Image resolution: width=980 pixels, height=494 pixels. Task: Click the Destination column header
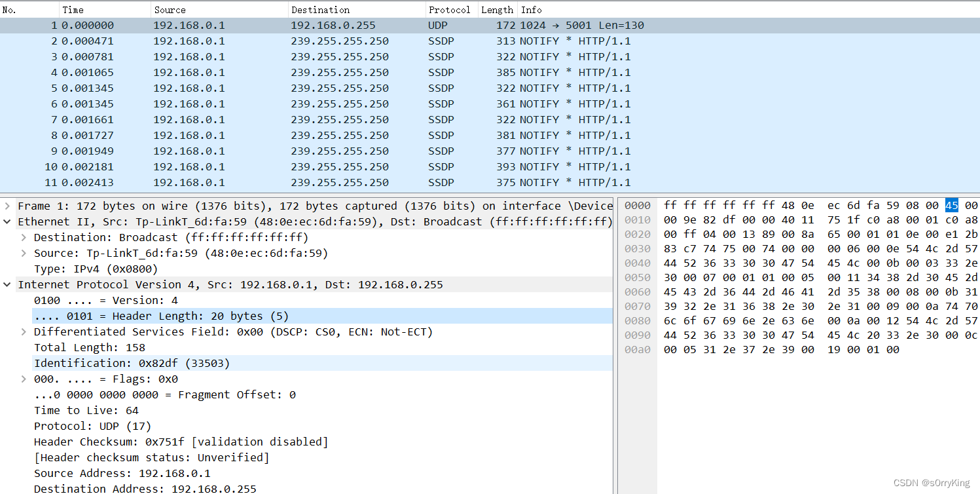[x=357, y=10]
